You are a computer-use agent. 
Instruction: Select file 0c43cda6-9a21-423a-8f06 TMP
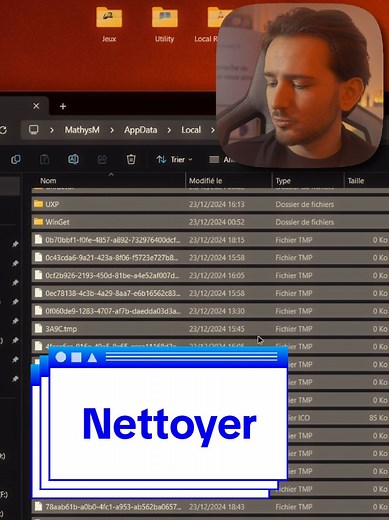tap(210, 258)
